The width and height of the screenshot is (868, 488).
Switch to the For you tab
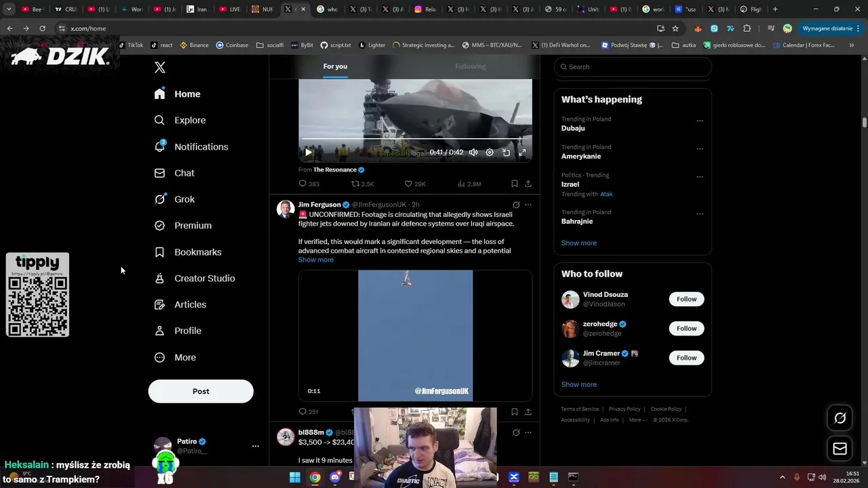point(335,66)
